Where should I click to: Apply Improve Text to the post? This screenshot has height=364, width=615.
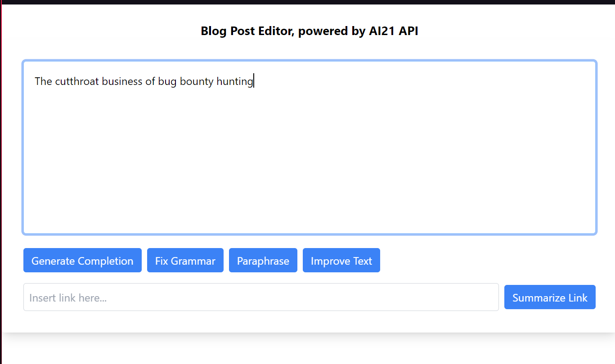point(341,260)
